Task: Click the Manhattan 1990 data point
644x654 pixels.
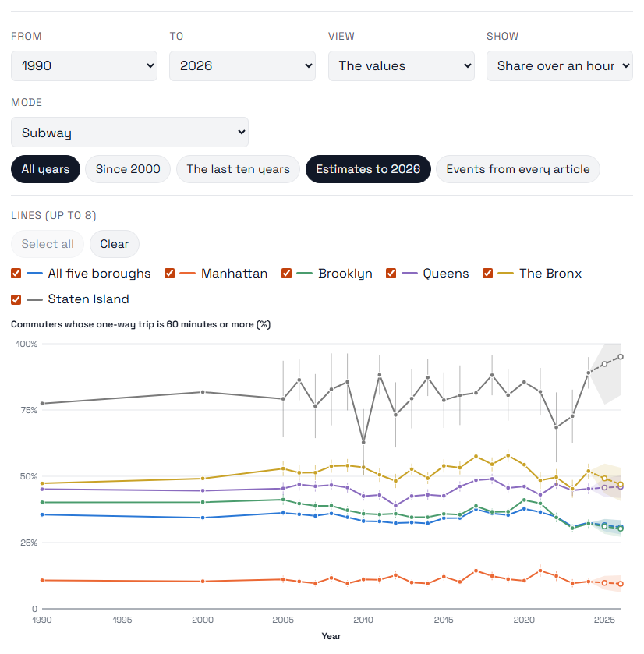Action: (x=42, y=580)
